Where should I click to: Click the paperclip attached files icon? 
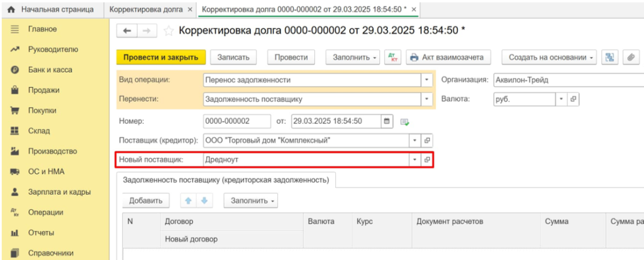[x=629, y=57]
